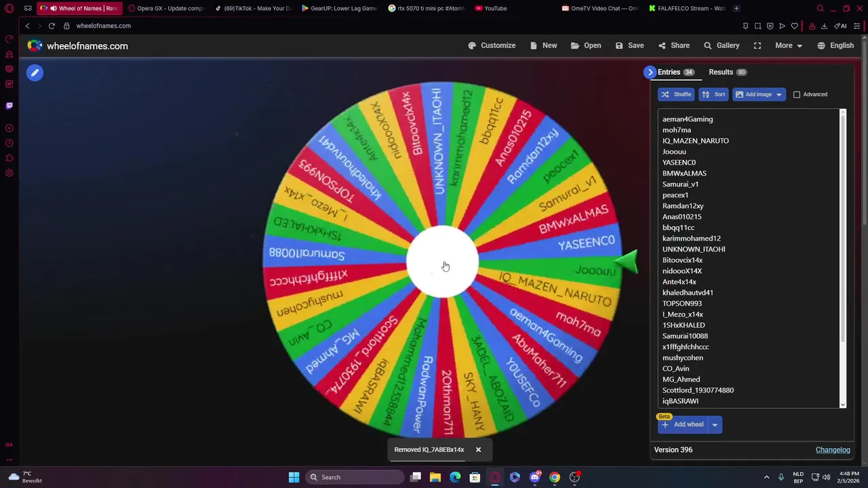Image resolution: width=868 pixels, height=488 pixels.
Task: Switch to the Results tab
Action: [x=727, y=72]
